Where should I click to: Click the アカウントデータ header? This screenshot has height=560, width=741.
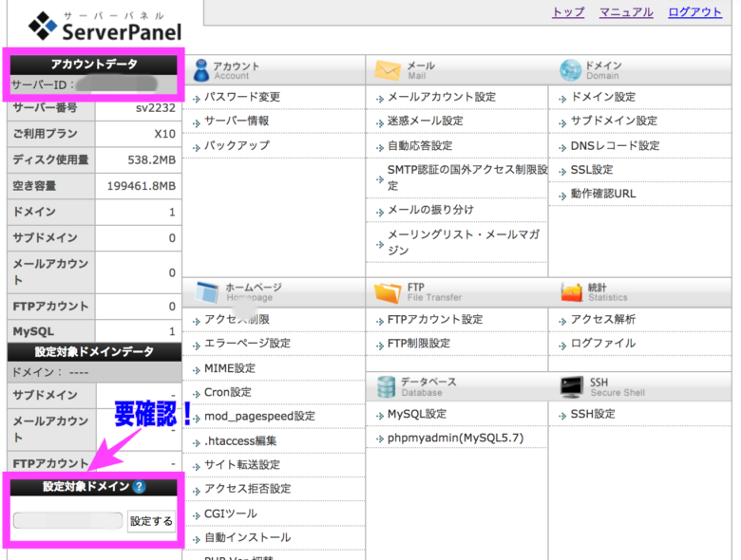tap(94, 65)
